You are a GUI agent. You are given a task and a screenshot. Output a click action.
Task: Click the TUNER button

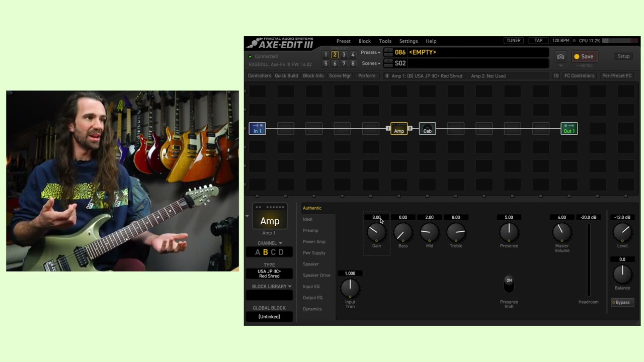click(514, 41)
